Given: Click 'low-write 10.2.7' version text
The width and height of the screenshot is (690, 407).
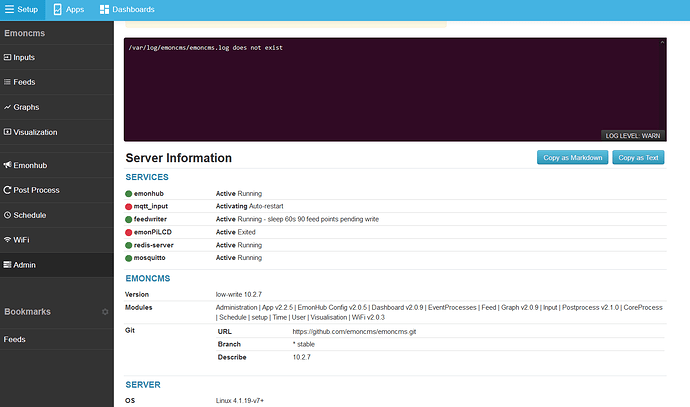Looking at the screenshot, I should point(239,294).
